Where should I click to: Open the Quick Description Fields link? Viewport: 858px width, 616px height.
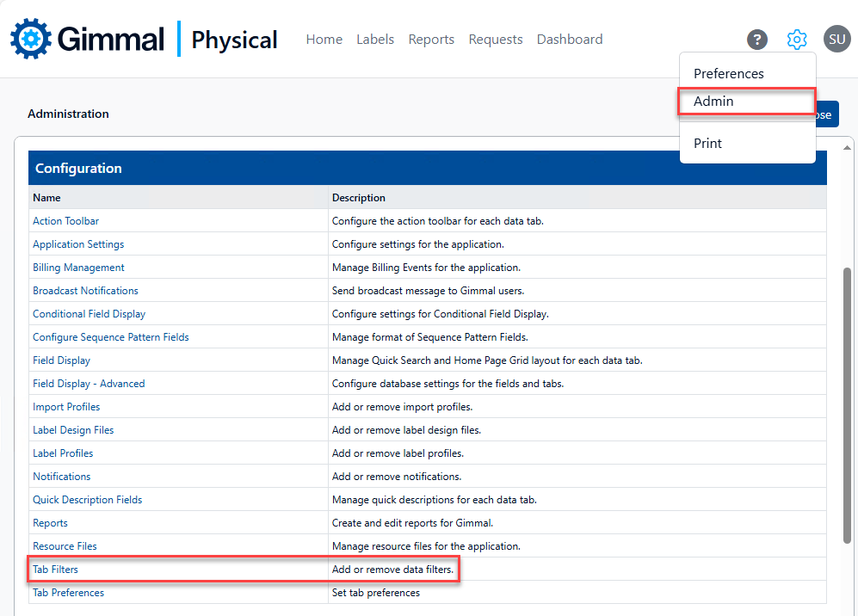[x=87, y=500]
